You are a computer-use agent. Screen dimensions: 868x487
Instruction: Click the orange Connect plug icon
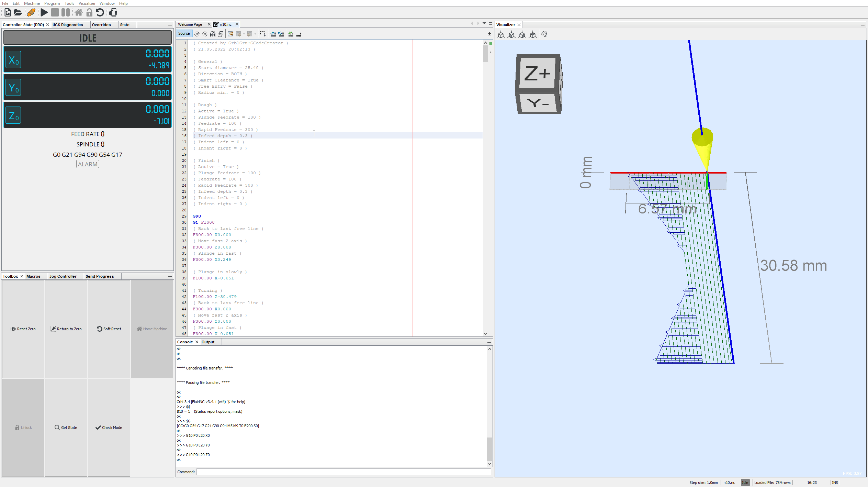(x=31, y=13)
